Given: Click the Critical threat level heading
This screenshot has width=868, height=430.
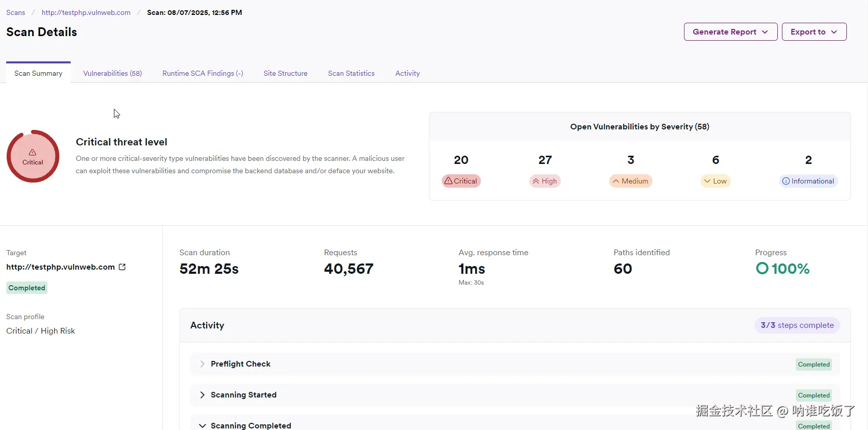Looking at the screenshot, I should (122, 142).
